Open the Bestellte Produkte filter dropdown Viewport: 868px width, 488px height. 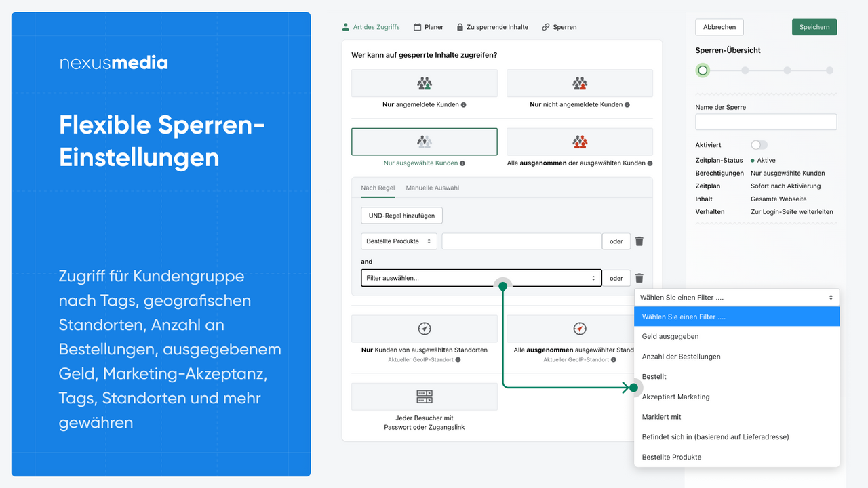pos(399,241)
